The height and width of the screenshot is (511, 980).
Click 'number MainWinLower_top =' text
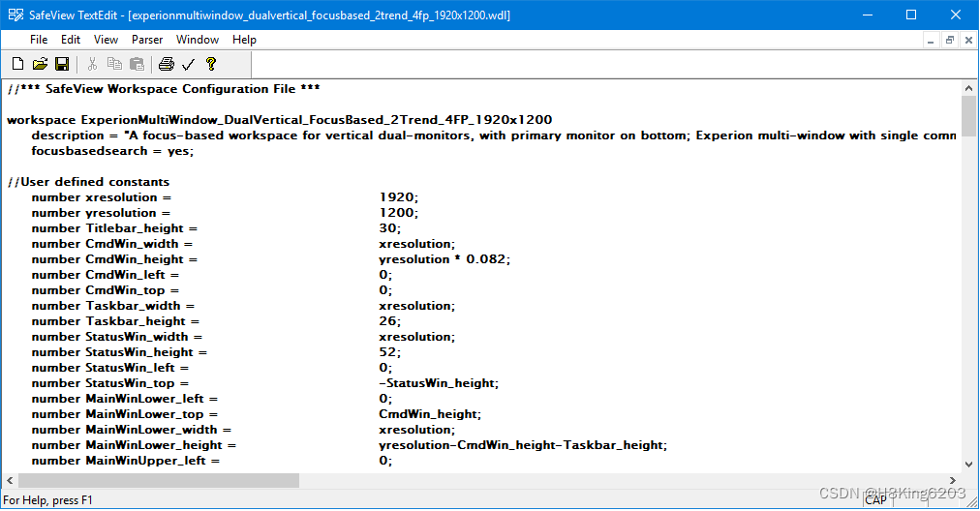[x=124, y=414]
